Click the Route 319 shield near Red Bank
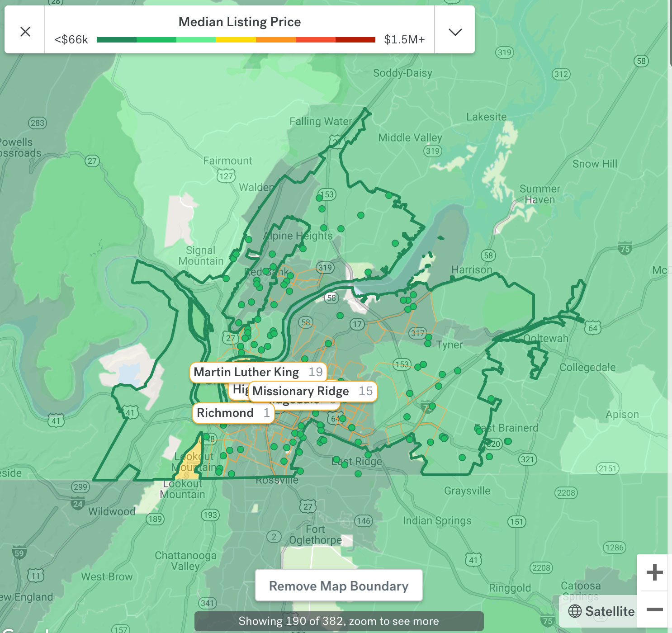This screenshot has width=672, height=633. coord(325,268)
